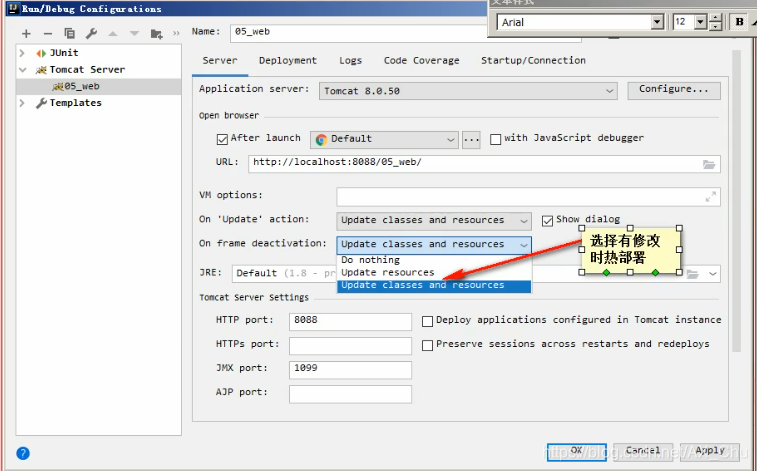The image size is (757, 471).
Task: Open On 'Update' action dropdown
Action: [x=434, y=221]
